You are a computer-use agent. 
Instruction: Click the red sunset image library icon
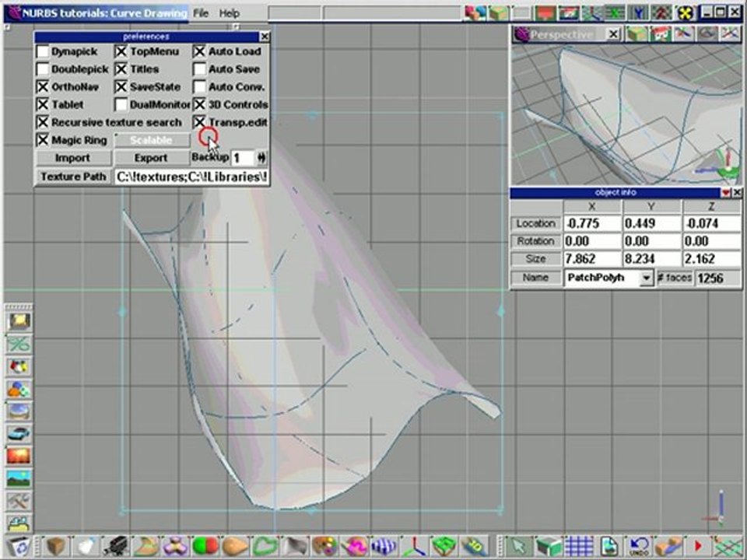(x=19, y=457)
